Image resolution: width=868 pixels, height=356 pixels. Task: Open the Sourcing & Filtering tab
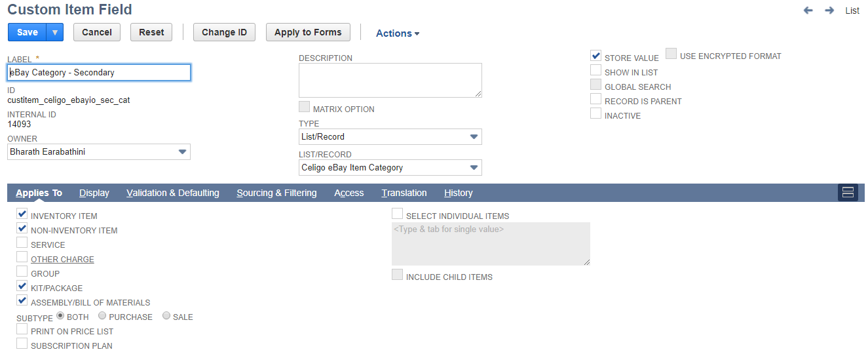click(276, 193)
